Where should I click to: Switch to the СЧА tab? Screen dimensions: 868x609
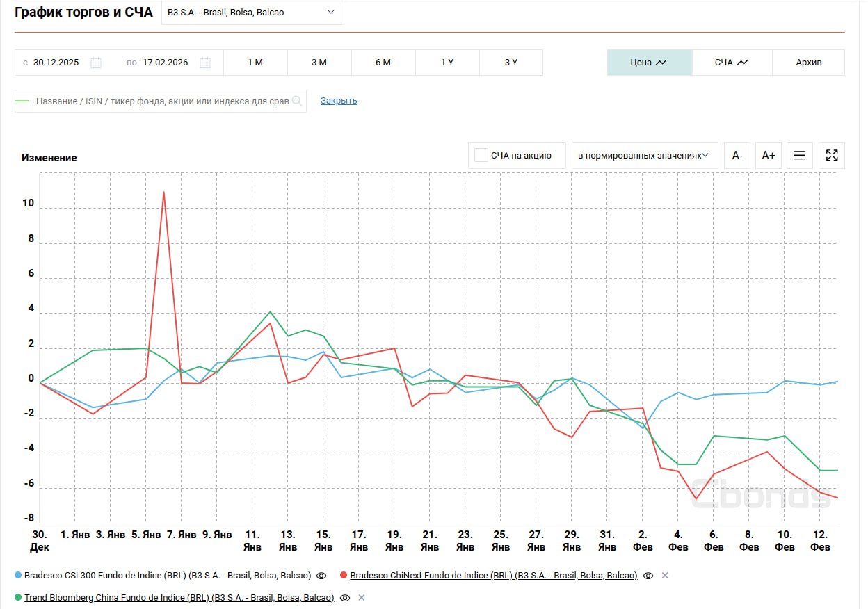(x=732, y=63)
